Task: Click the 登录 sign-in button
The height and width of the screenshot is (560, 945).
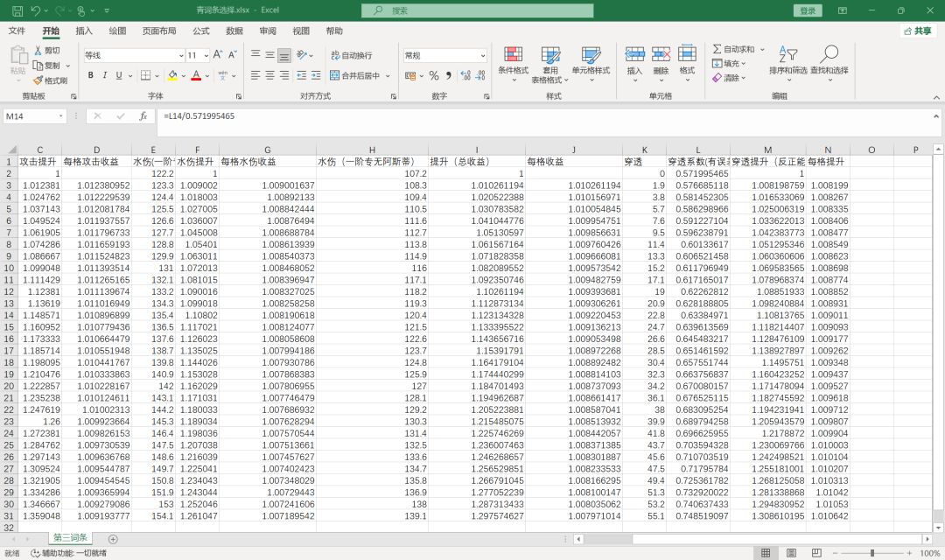Action: pyautogui.click(x=808, y=10)
